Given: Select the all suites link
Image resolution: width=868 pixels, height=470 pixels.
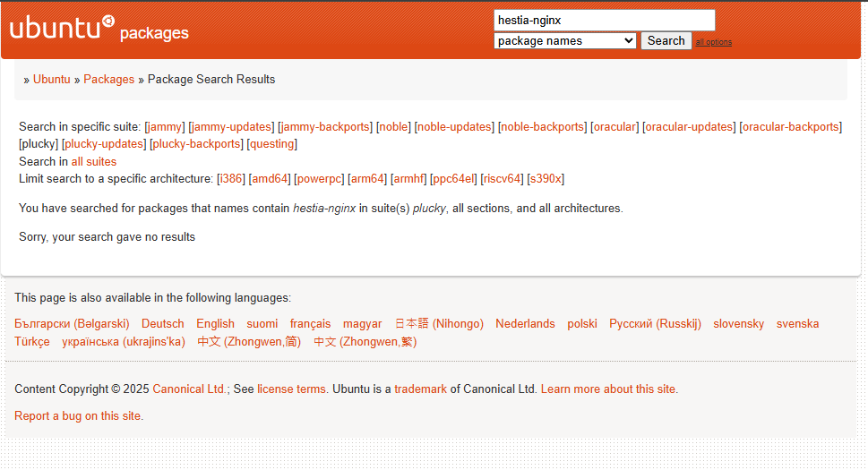Looking at the screenshot, I should tap(93, 161).
